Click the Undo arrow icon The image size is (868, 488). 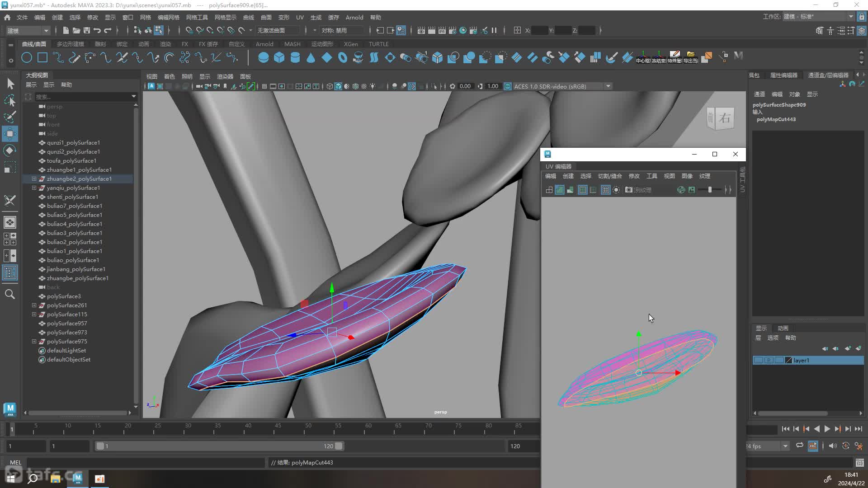97,30
